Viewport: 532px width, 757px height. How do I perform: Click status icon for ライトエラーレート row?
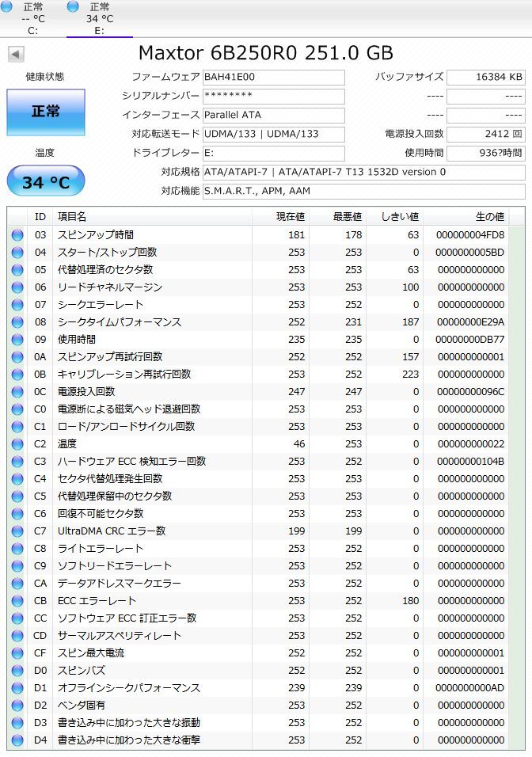pos(17,549)
